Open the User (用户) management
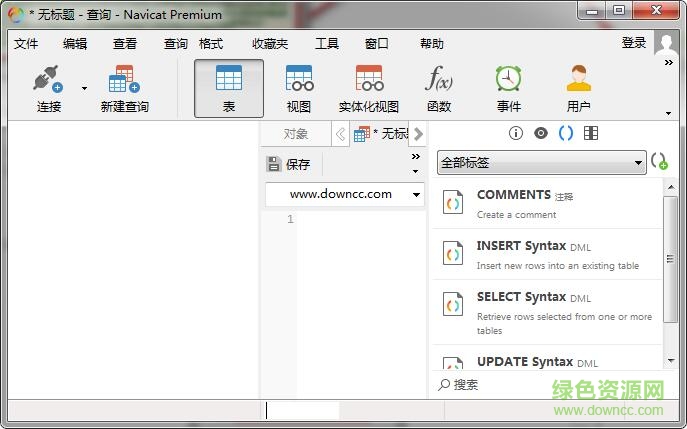 [578, 89]
